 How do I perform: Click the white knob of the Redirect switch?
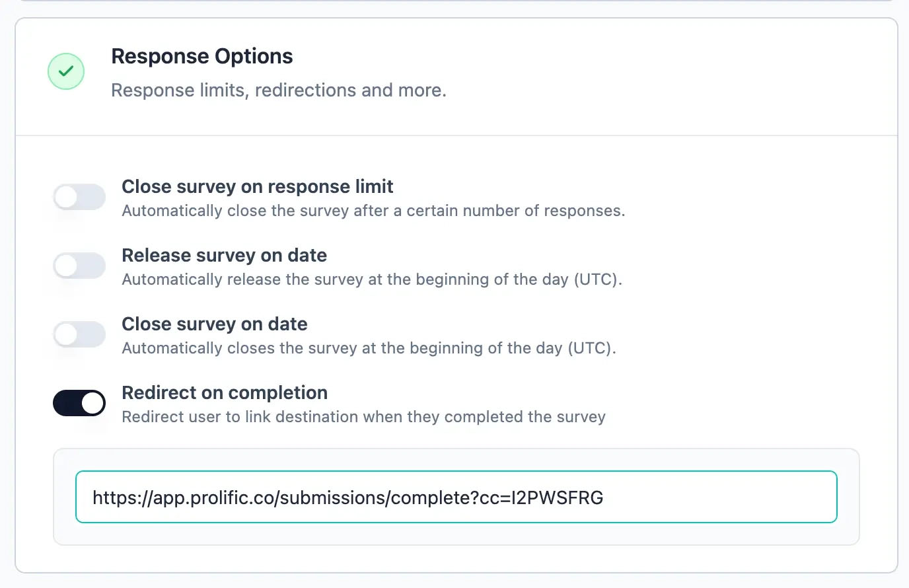pyautogui.click(x=93, y=403)
